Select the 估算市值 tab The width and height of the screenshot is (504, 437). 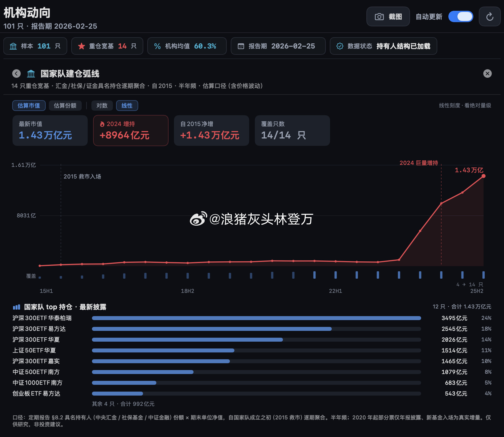(29, 106)
